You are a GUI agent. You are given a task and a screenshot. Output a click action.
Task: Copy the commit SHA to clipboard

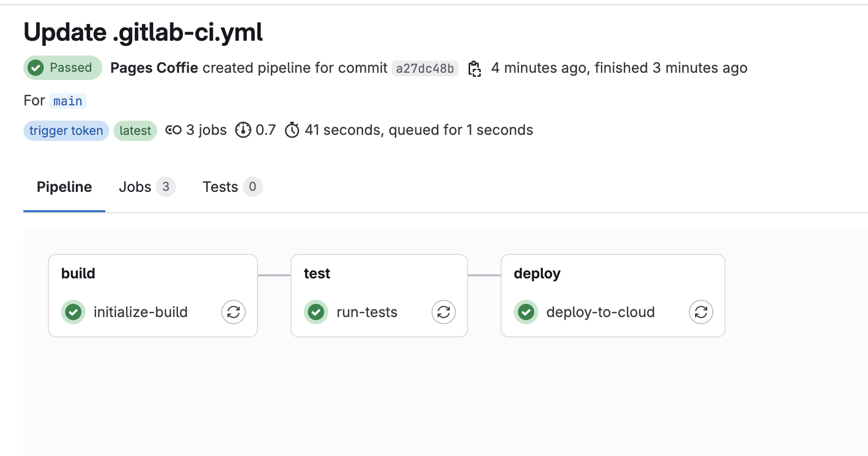click(x=475, y=68)
